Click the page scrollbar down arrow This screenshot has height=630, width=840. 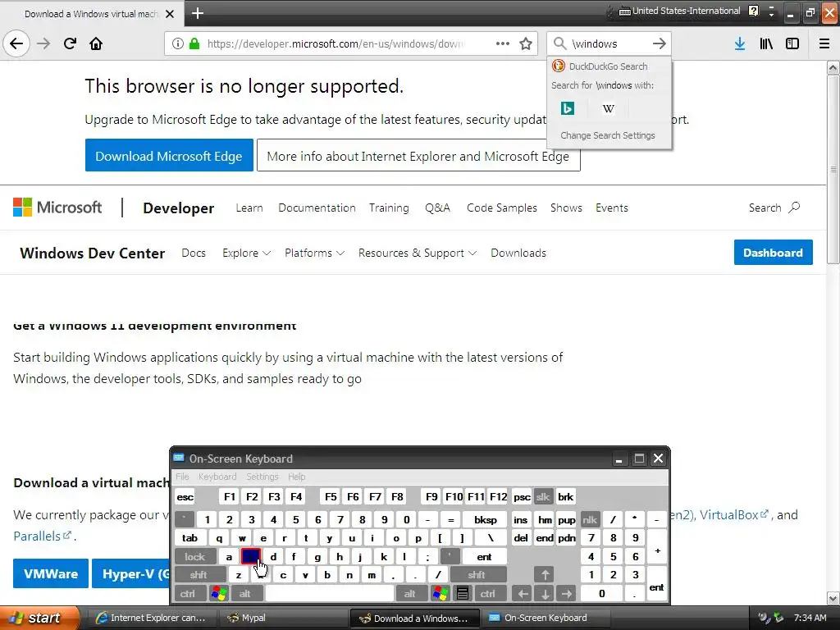pos(833,598)
